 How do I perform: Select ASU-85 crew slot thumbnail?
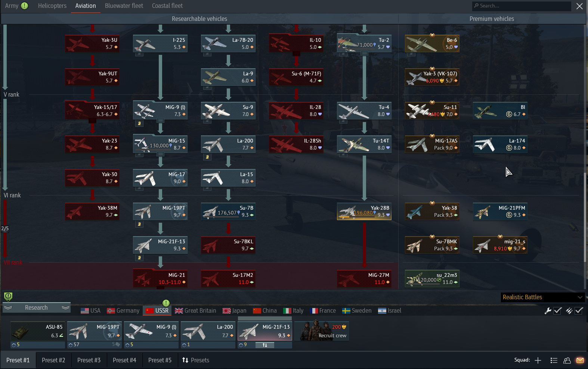coord(38,331)
